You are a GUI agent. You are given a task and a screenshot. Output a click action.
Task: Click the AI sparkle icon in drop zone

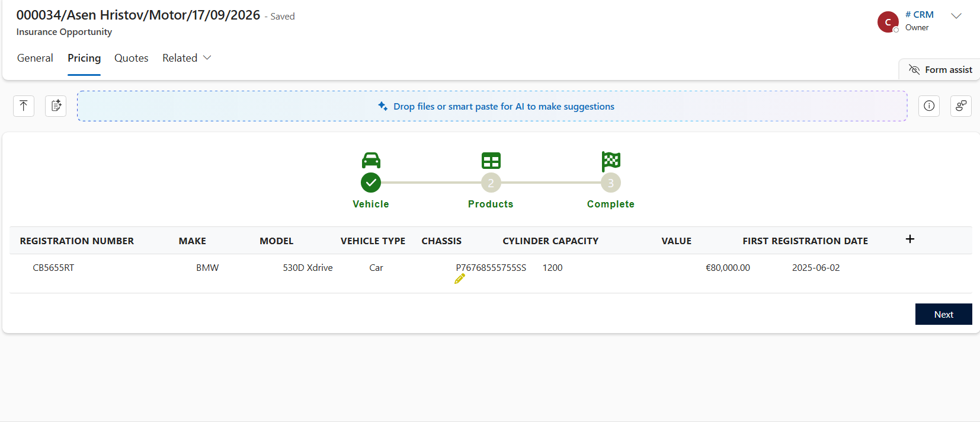click(383, 106)
